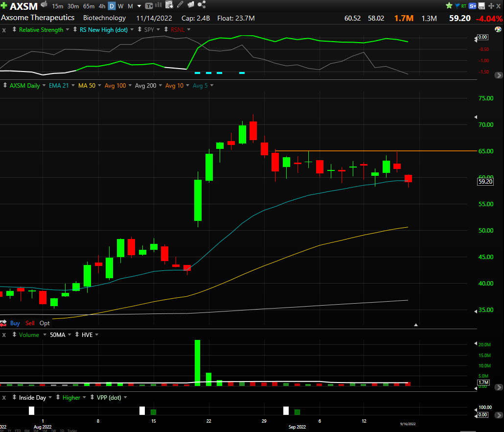Close the Relative Strength pane with x
The image size is (504, 432).
[4, 30]
